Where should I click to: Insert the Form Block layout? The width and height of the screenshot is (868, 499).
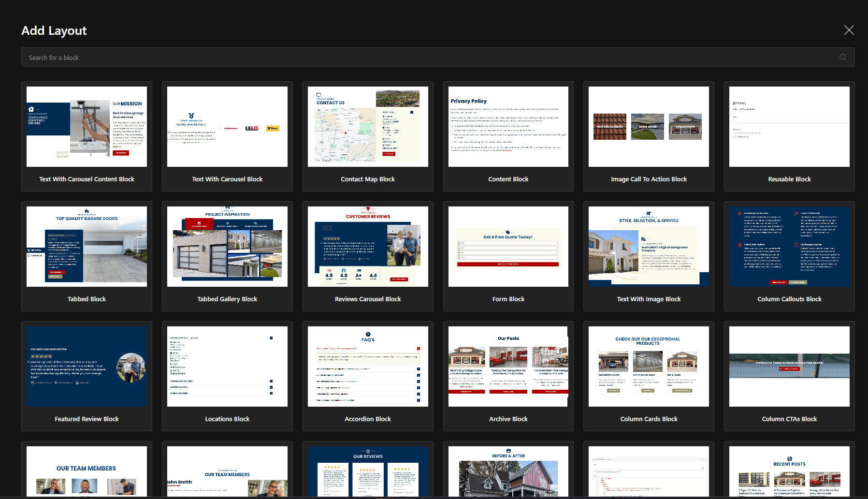508,256
